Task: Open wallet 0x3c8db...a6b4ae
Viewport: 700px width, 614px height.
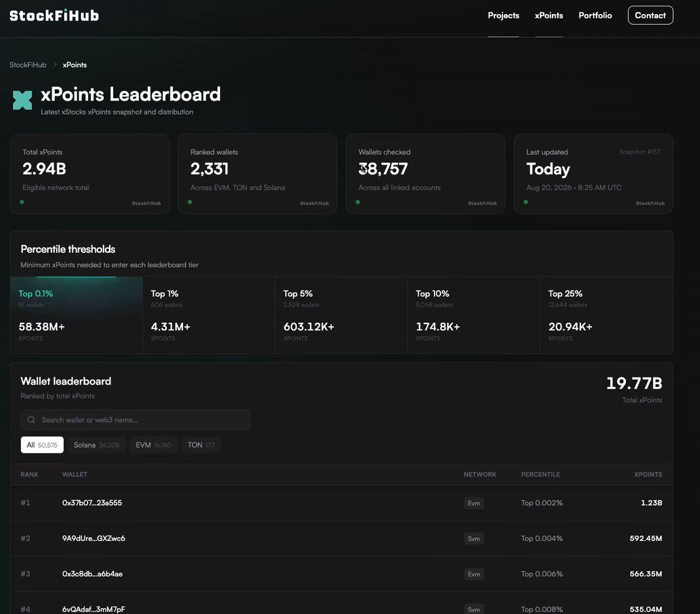Action: 92,574
